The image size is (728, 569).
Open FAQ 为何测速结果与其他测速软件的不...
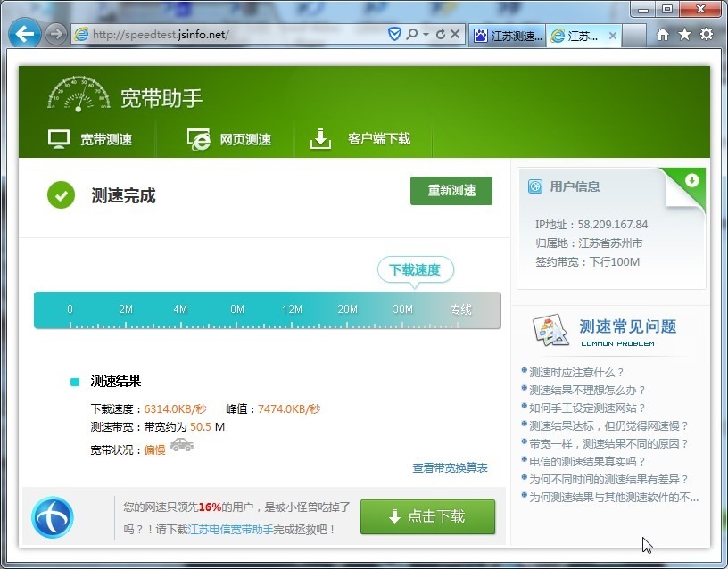coord(613,497)
